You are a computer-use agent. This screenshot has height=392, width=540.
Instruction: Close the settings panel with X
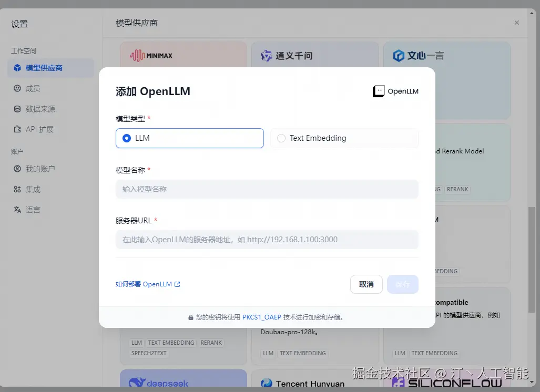[516, 23]
